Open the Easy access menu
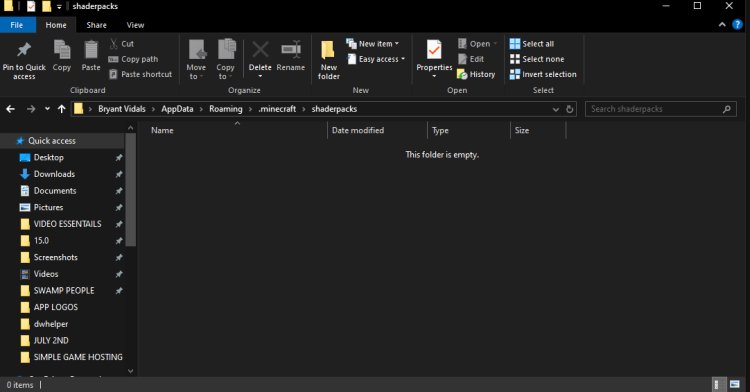This screenshot has height=392, width=750. tap(376, 59)
